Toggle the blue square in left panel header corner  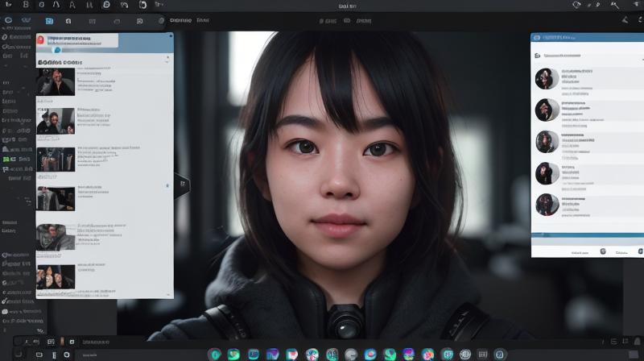[171, 35]
